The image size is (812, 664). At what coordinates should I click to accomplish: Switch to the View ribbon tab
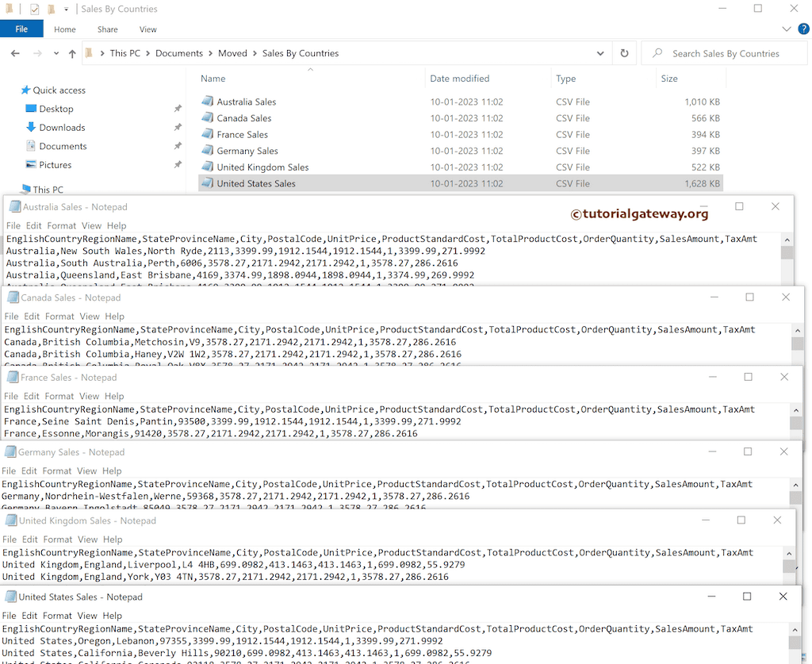pyautogui.click(x=147, y=29)
